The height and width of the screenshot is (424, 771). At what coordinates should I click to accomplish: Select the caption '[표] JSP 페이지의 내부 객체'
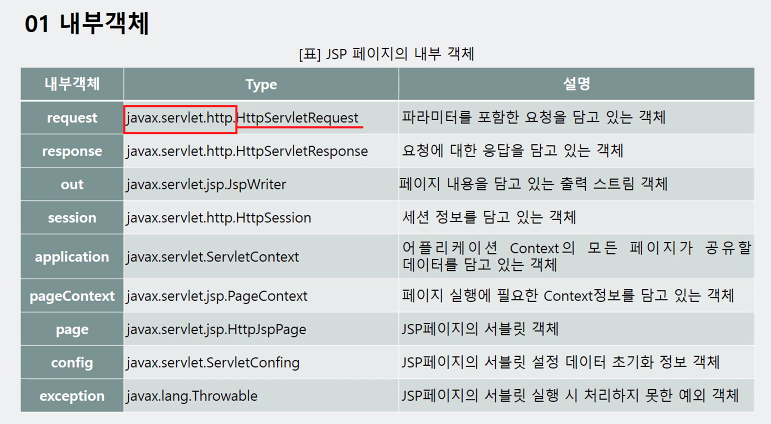(x=386, y=53)
